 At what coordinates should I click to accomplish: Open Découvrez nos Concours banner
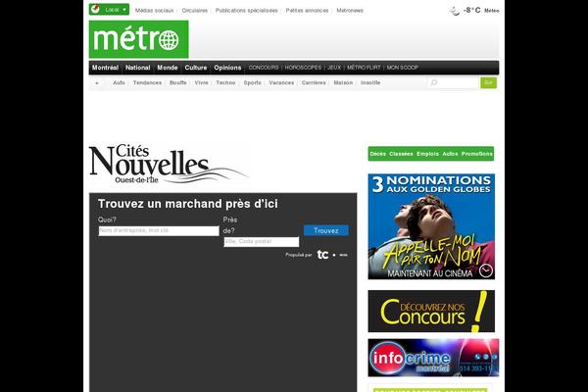click(431, 311)
